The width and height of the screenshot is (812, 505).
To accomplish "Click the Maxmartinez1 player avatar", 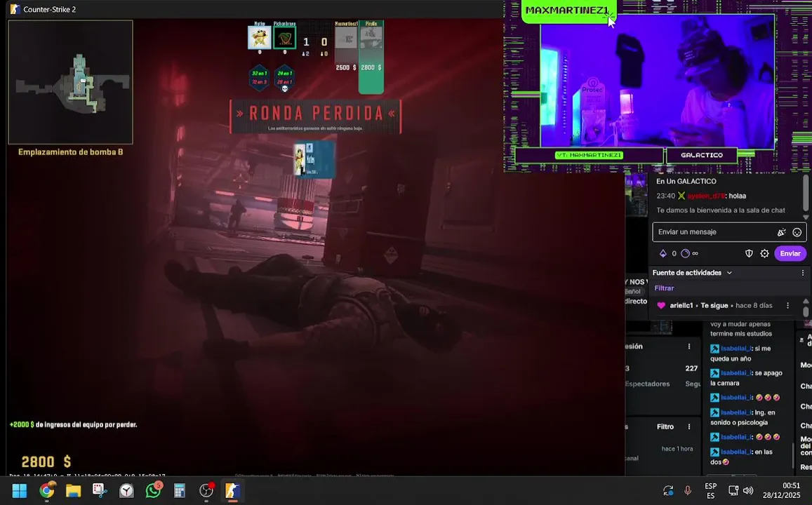I will point(346,38).
